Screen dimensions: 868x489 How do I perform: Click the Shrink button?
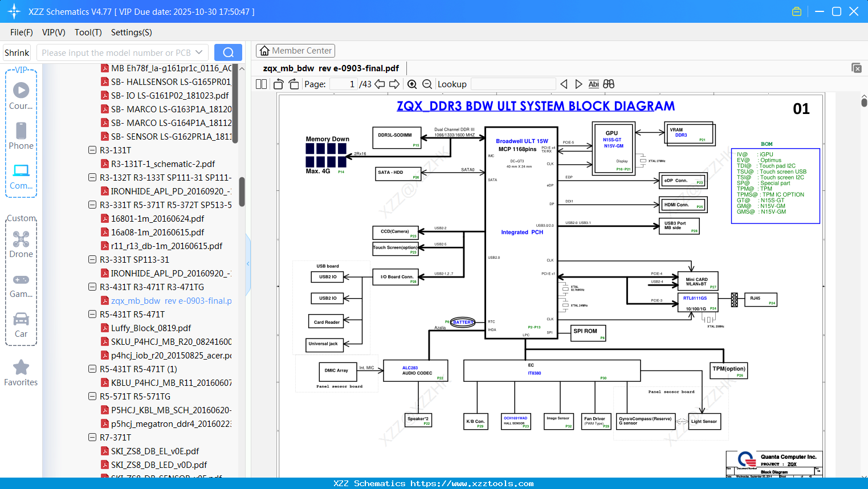click(17, 52)
